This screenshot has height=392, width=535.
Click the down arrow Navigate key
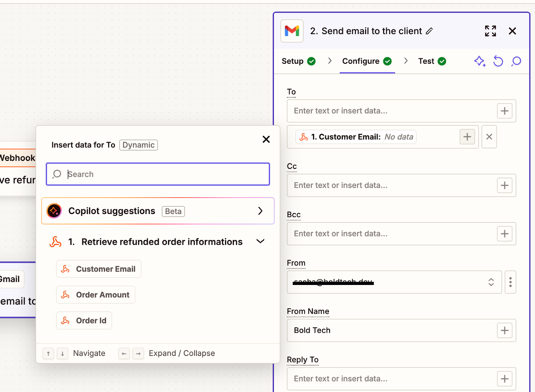[x=63, y=353]
